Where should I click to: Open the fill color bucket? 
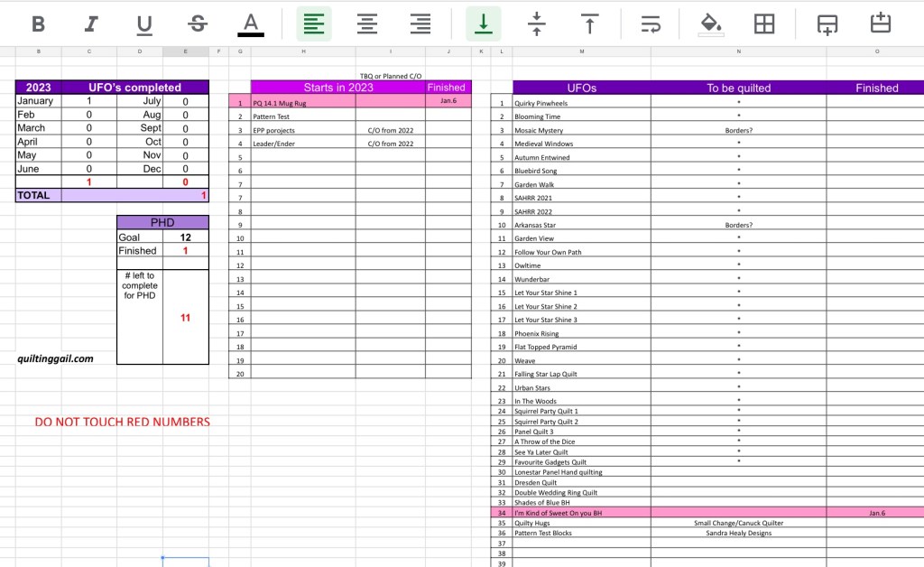(711, 24)
